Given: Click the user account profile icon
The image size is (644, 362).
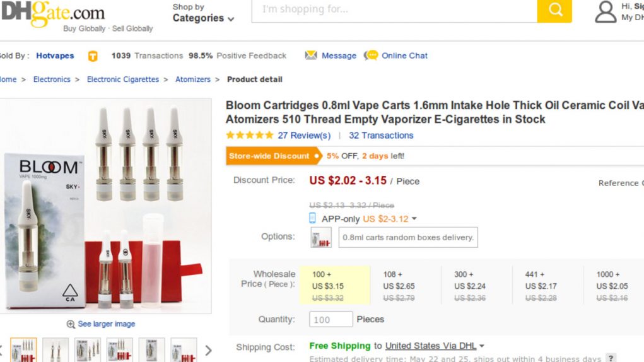Looking at the screenshot, I should pyautogui.click(x=605, y=12).
